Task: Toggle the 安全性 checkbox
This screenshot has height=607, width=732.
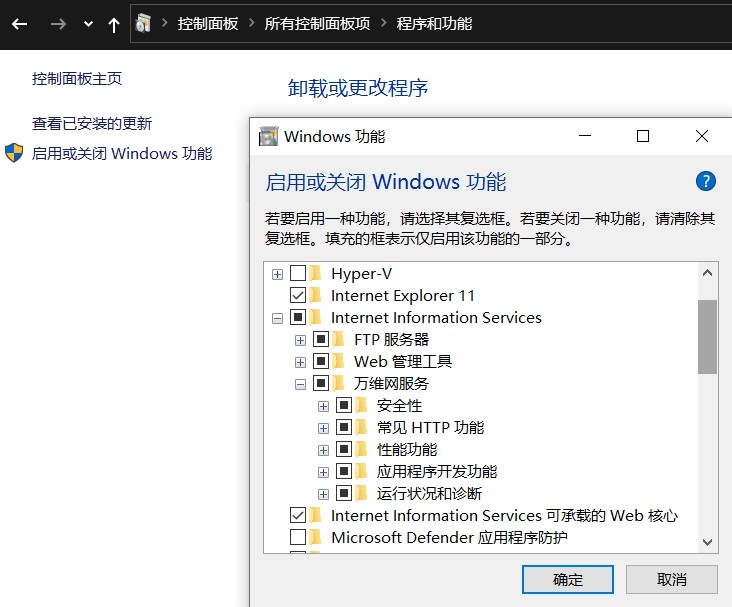Action: pos(344,405)
